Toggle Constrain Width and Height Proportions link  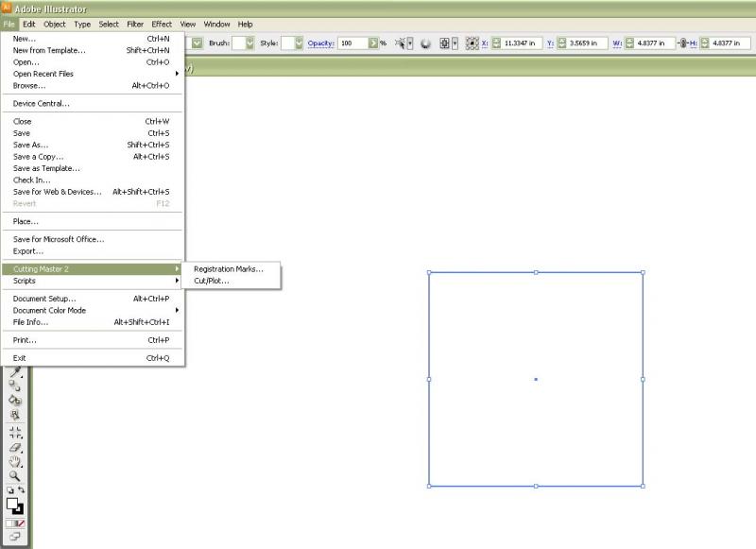682,43
